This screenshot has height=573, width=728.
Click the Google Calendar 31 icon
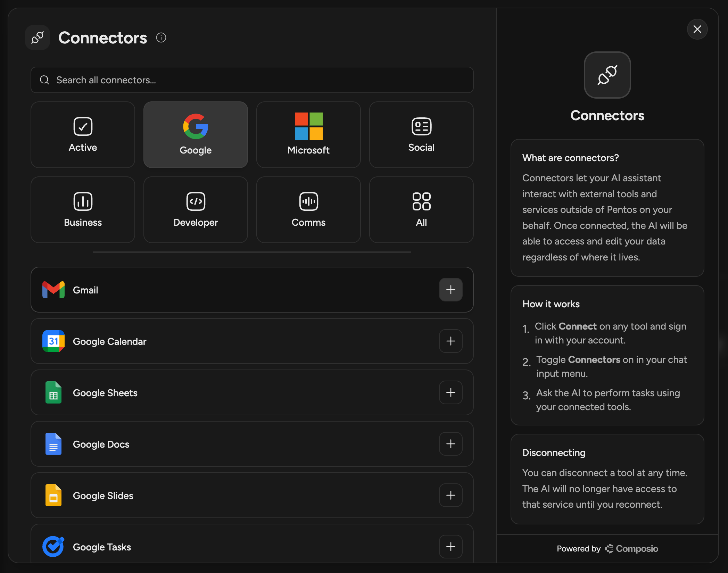[x=53, y=341]
